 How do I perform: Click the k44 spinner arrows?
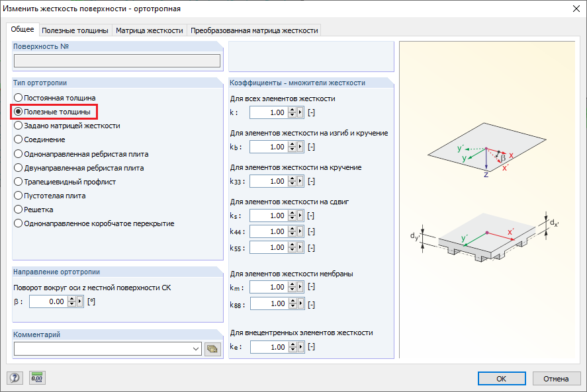coord(293,231)
